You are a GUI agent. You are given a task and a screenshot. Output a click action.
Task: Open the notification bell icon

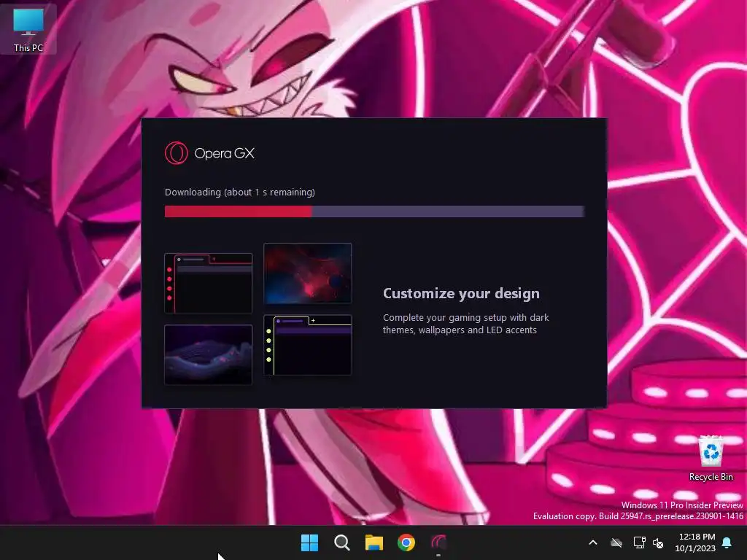[727, 542]
